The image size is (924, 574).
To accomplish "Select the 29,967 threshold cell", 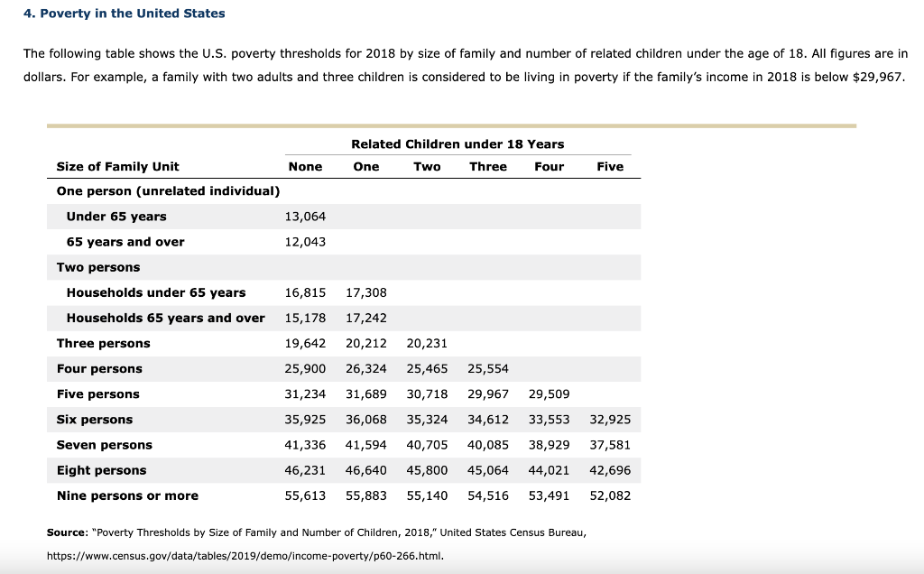I will (487, 393).
